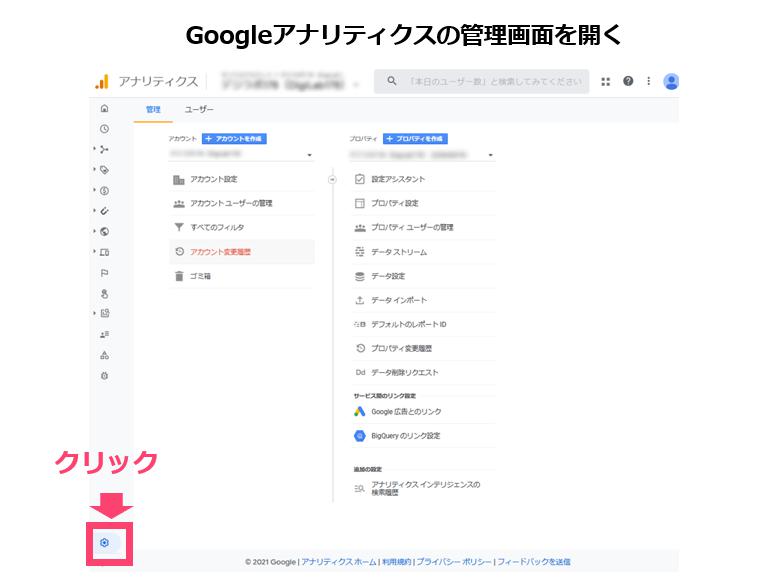Open the Audiences list icon in sidebar
This screenshot has height=585, width=774.
[104, 334]
